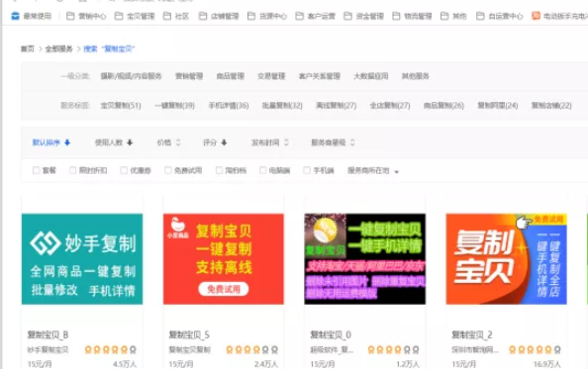
Task: Sort results by 使用人数
Action: pos(114,142)
